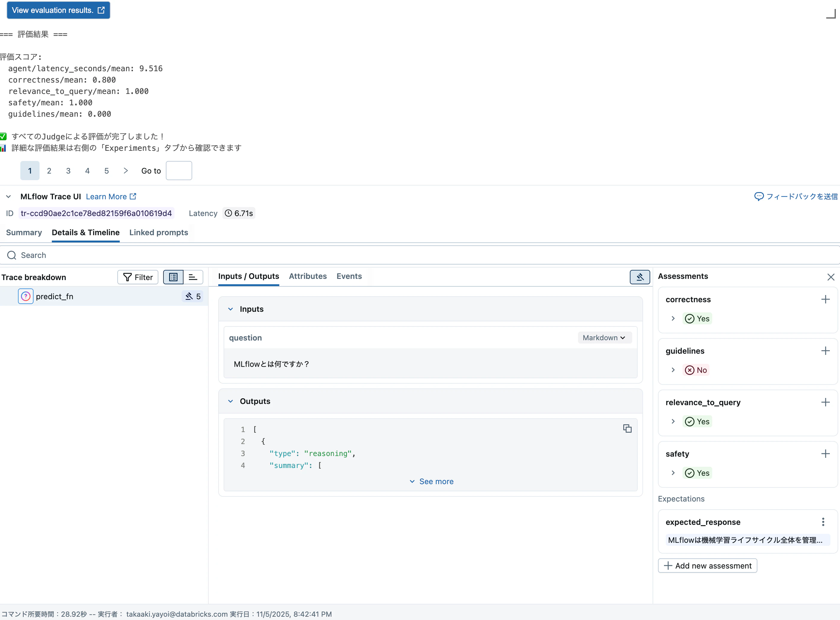The width and height of the screenshot is (840, 620).
Task: Collapse the Outputs section
Action: pyautogui.click(x=231, y=402)
